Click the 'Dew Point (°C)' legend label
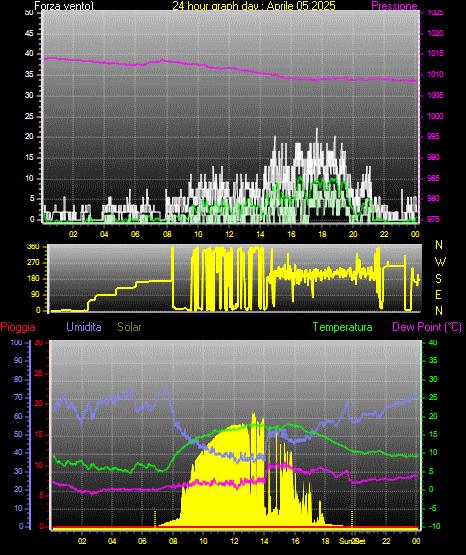Screen dimensions: 466x555 pos(427,327)
